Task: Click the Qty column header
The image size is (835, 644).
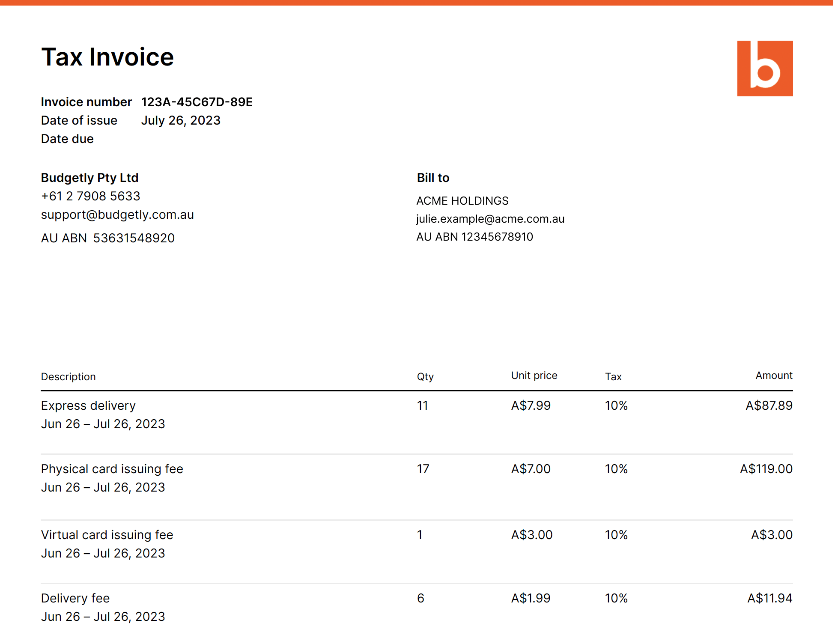Action: [x=424, y=376]
